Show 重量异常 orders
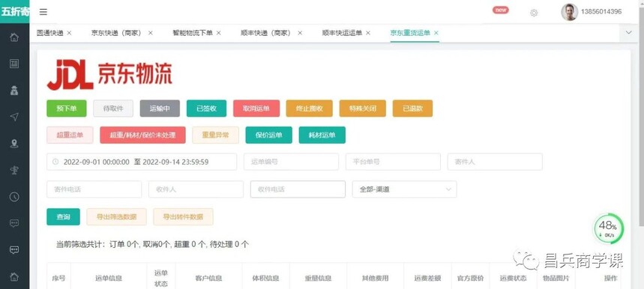 tap(216, 135)
